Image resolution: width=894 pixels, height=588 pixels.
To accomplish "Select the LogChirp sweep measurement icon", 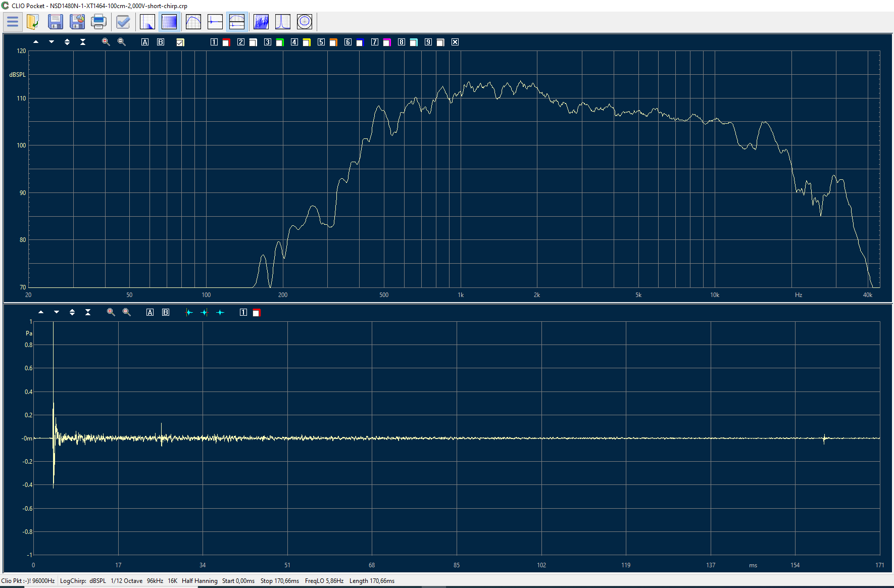I will 169,22.
